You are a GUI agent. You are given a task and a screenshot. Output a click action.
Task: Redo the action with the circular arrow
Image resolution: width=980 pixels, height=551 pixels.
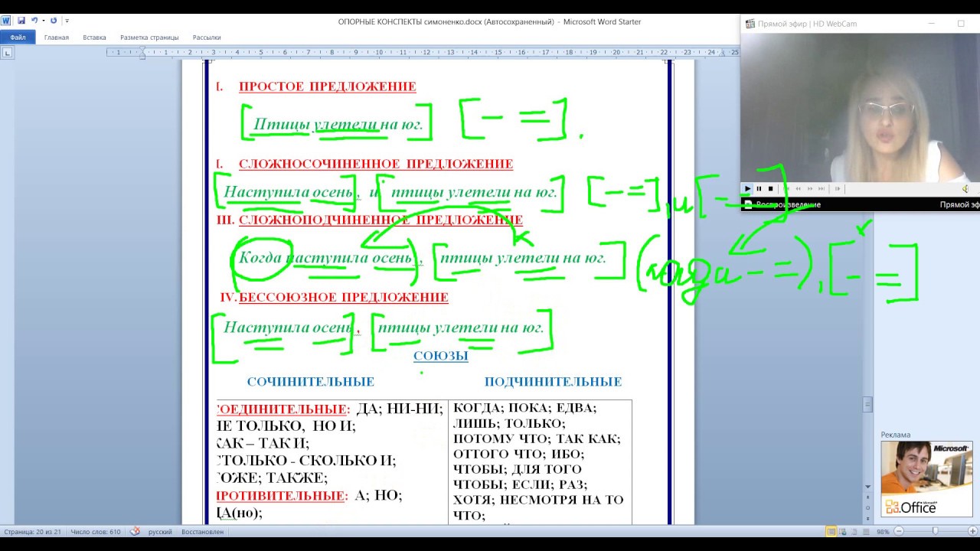[54, 21]
